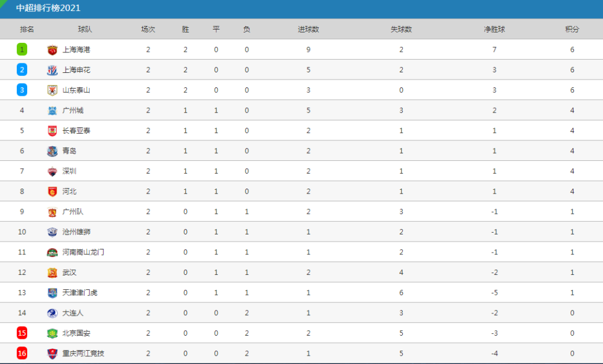This screenshot has width=603, height=364.
Task: Sort by the 积分 column header
Action: coord(572,29)
